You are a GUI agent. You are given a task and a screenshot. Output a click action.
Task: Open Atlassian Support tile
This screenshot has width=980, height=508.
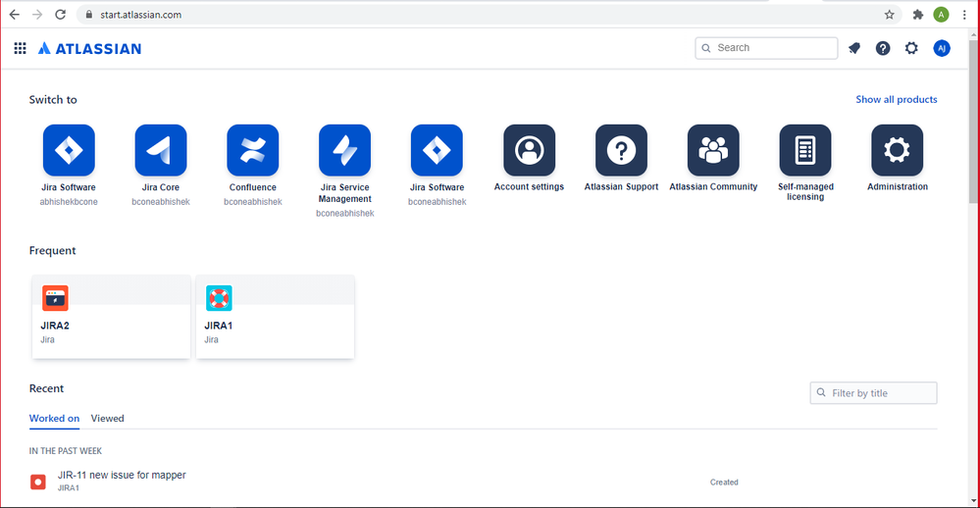coord(621,150)
